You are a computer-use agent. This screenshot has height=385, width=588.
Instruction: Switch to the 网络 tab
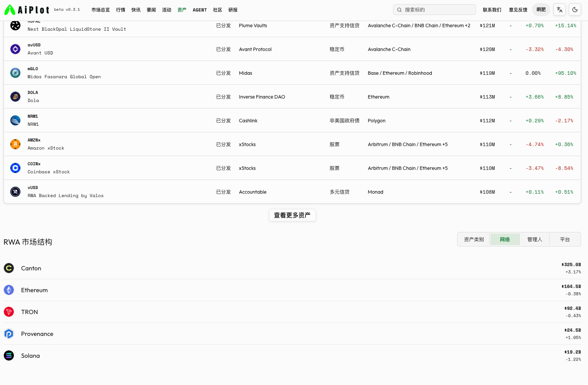pyautogui.click(x=505, y=239)
